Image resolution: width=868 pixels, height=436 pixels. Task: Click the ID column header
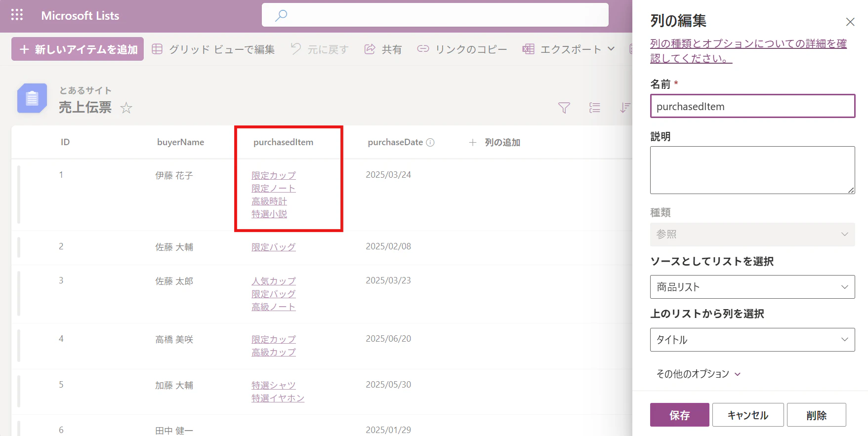click(65, 142)
